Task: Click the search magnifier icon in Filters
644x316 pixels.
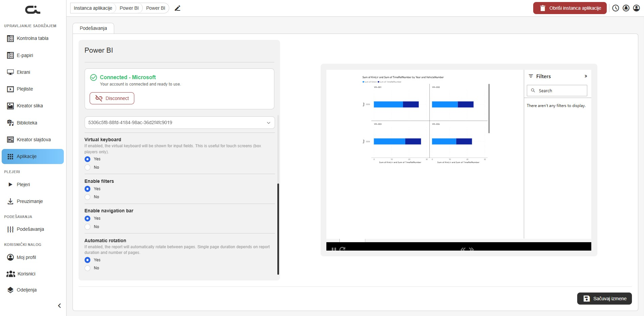Action: click(533, 91)
